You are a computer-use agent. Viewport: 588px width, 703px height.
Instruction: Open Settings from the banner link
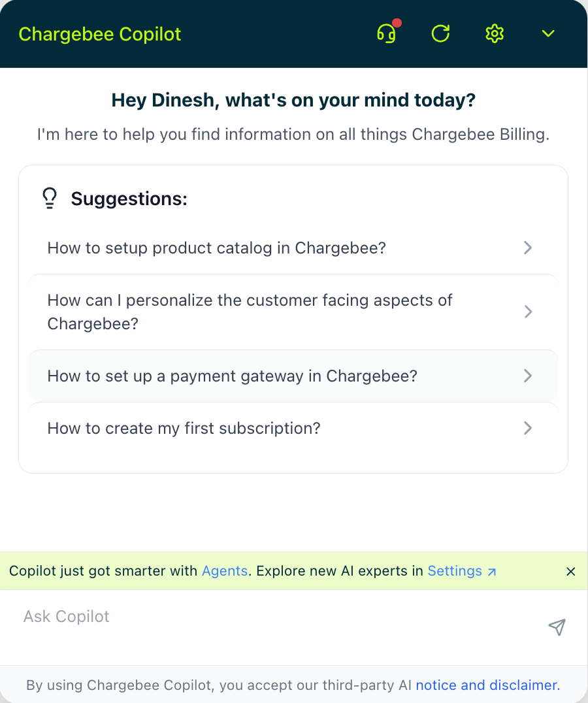tap(455, 570)
